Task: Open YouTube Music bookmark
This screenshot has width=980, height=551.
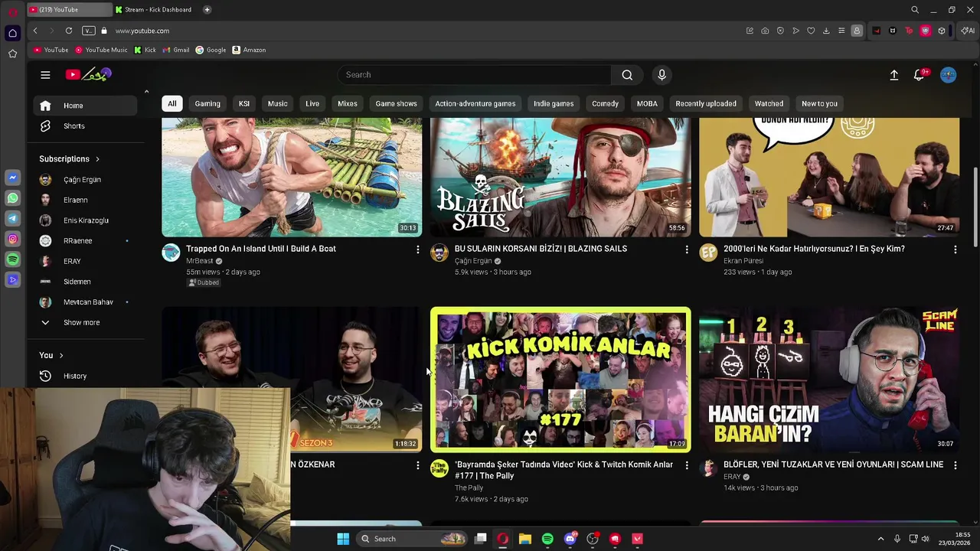Action: 101,50
